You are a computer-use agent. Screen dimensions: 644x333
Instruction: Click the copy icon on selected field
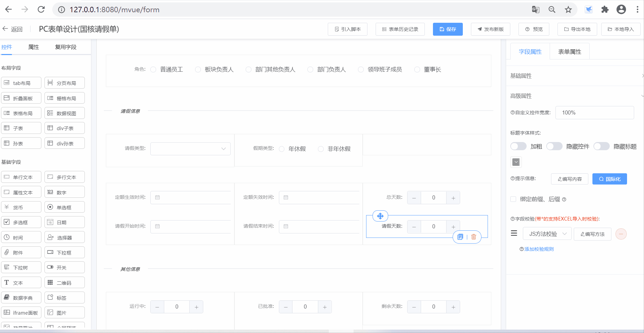point(460,237)
